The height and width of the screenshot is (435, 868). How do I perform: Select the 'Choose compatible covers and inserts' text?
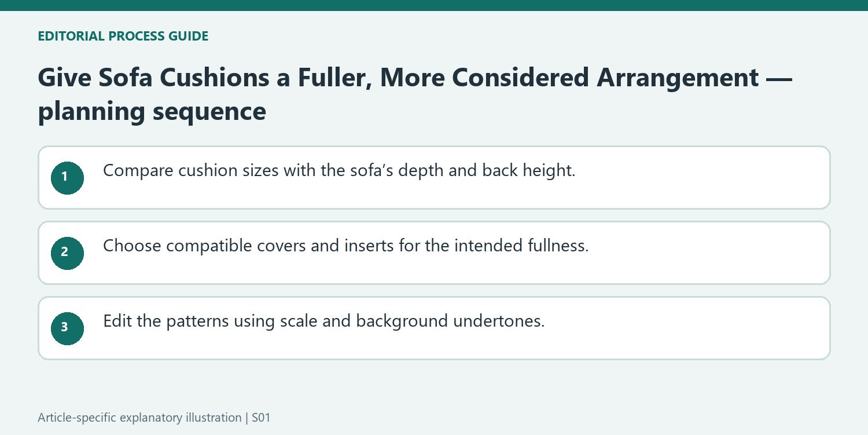(345, 246)
